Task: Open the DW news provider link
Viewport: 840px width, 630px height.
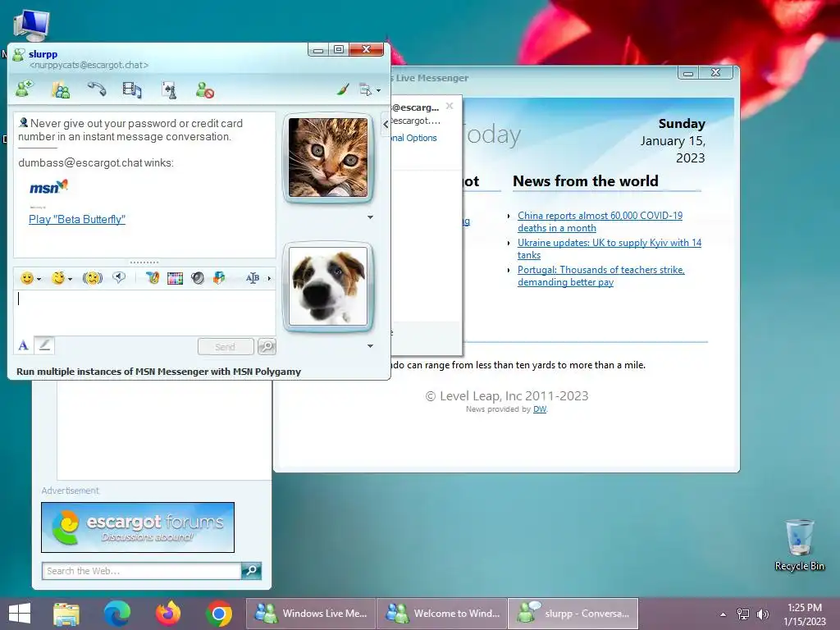Action: [x=540, y=409]
